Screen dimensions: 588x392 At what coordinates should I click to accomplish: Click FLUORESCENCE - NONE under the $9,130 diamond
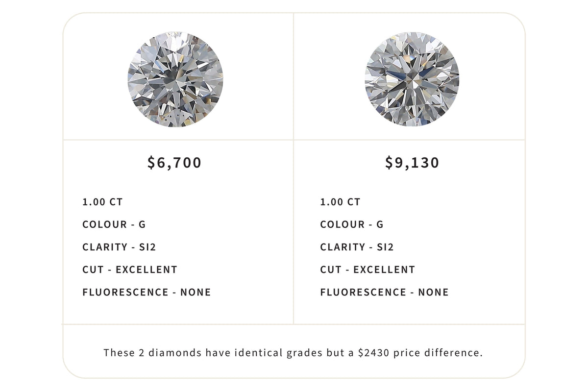pos(384,292)
